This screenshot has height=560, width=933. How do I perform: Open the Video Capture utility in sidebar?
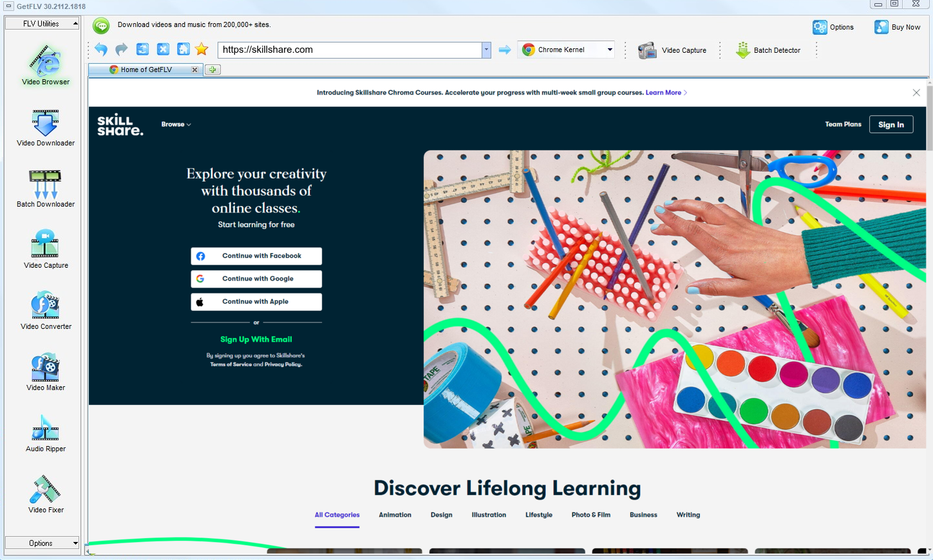(46, 250)
